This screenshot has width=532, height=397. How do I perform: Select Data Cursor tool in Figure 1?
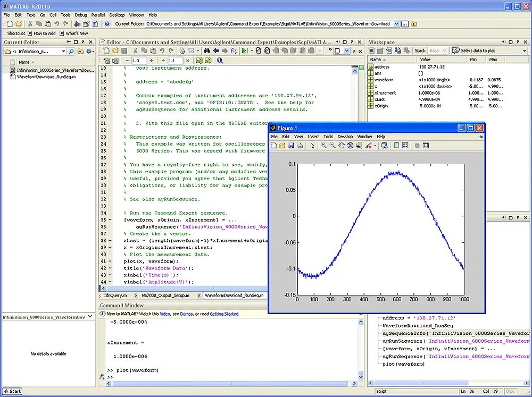click(359, 146)
